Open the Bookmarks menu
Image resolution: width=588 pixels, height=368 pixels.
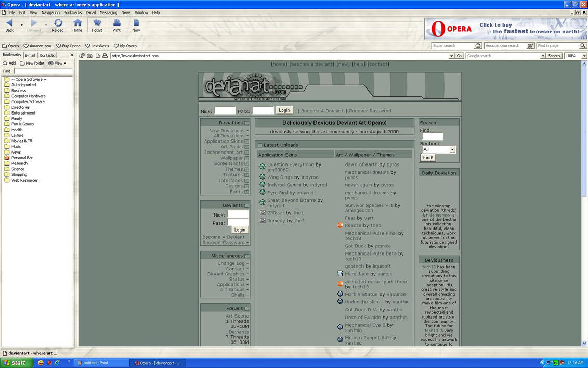[72, 13]
